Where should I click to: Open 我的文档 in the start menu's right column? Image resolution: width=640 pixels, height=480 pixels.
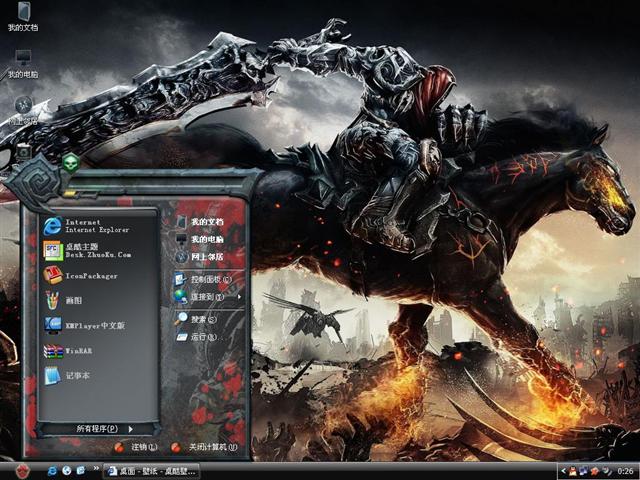(x=209, y=222)
